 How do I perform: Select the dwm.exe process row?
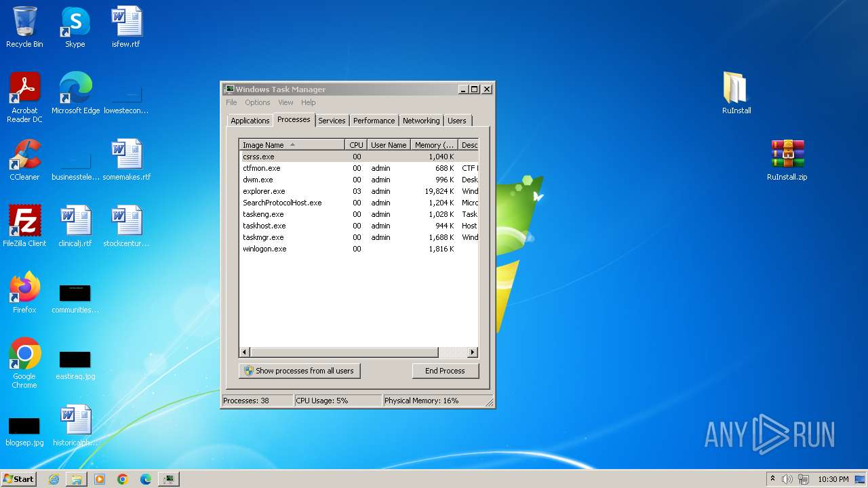[x=359, y=180]
